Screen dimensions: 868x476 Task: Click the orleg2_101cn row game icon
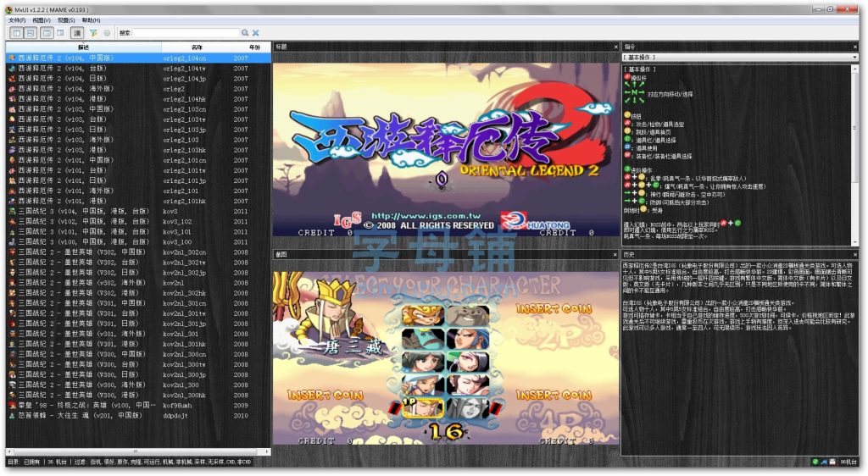(12, 160)
